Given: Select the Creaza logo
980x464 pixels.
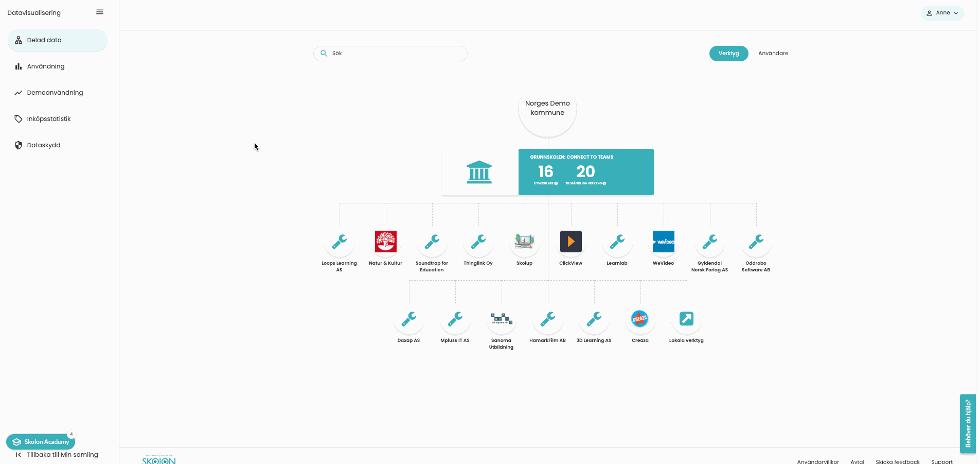Looking at the screenshot, I should pyautogui.click(x=640, y=319).
